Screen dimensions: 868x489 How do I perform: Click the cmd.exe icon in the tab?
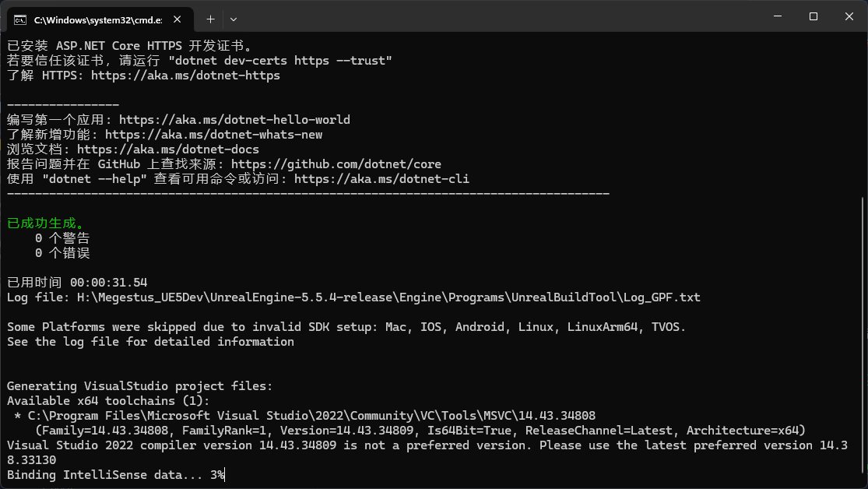coord(20,20)
